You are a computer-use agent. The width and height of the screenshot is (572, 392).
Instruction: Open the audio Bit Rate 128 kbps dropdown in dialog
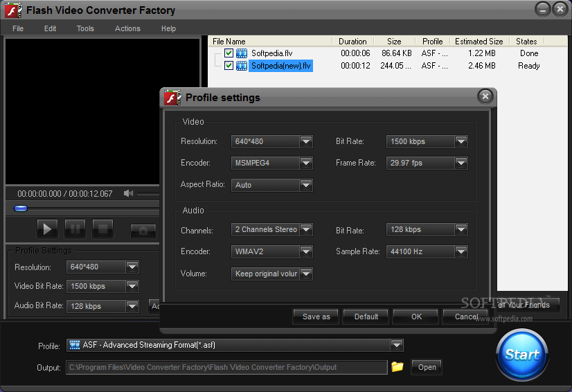point(461,229)
